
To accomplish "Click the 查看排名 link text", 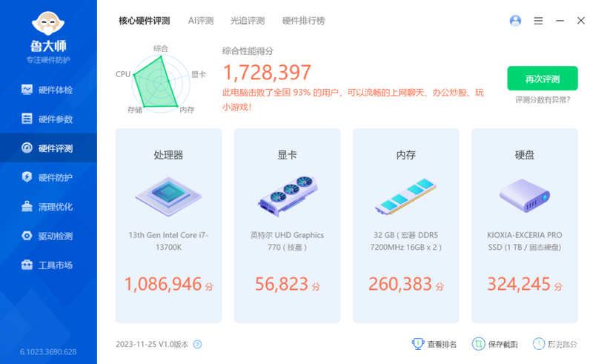I will pos(442,344).
